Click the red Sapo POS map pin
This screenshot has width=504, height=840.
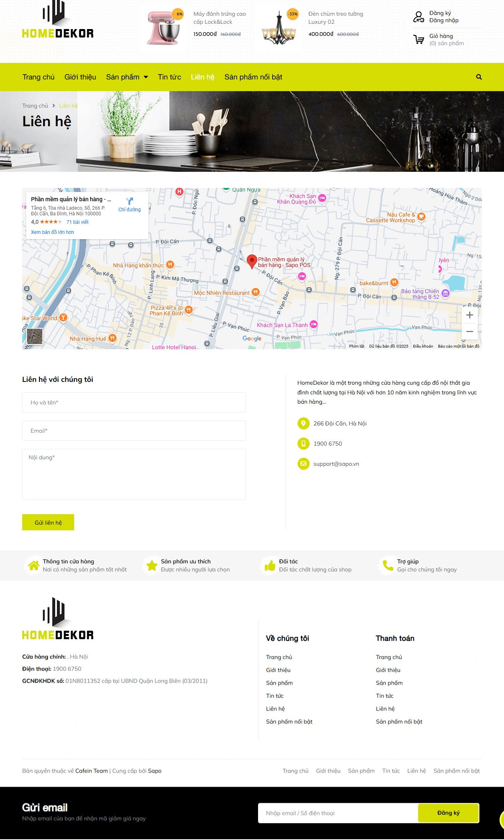pyautogui.click(x=252, y=261)
